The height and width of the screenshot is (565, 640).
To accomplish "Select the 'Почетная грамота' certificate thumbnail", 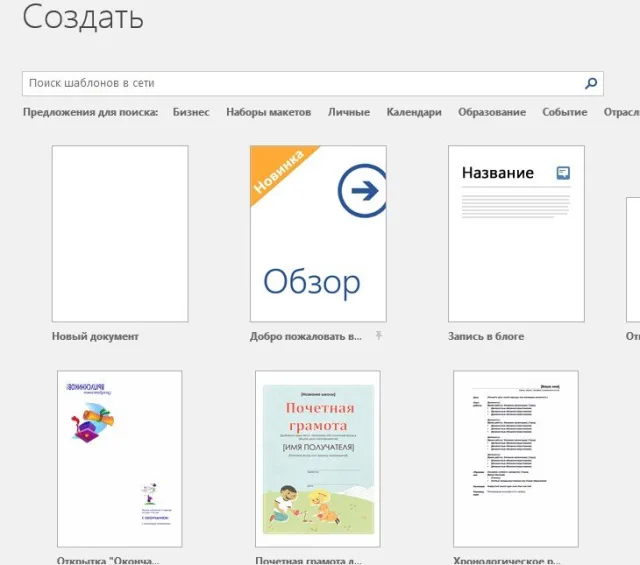I will (318, 459).
